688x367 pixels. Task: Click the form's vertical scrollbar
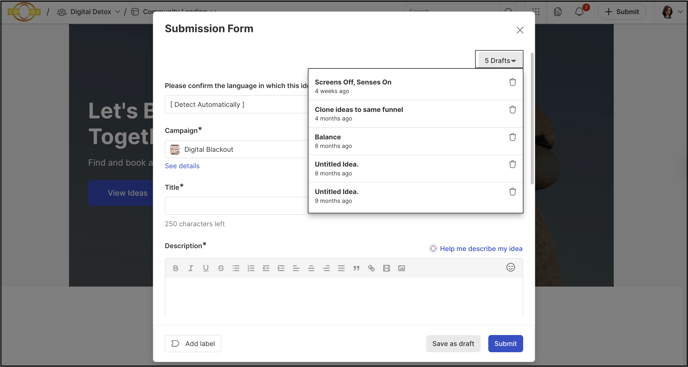click(x=533, y=119)
